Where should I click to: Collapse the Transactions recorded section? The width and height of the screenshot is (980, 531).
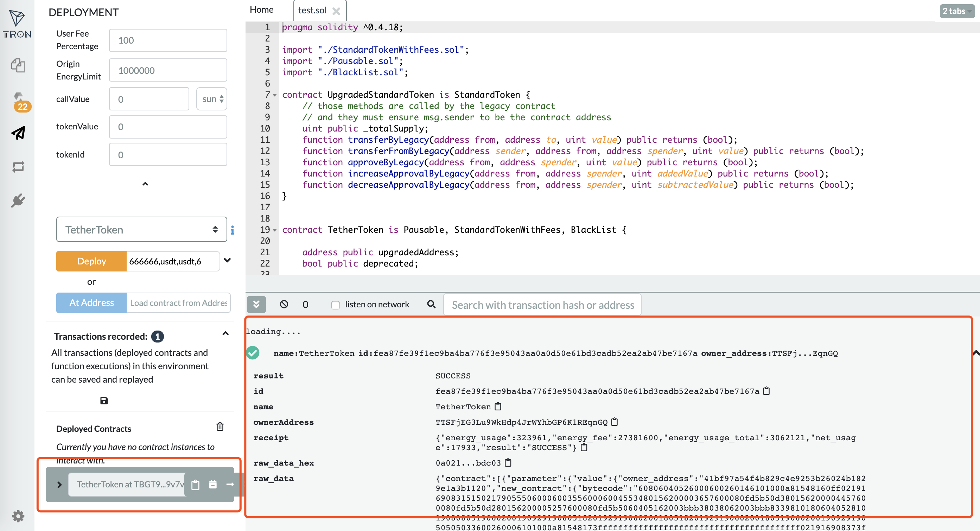tap(225, 334)
